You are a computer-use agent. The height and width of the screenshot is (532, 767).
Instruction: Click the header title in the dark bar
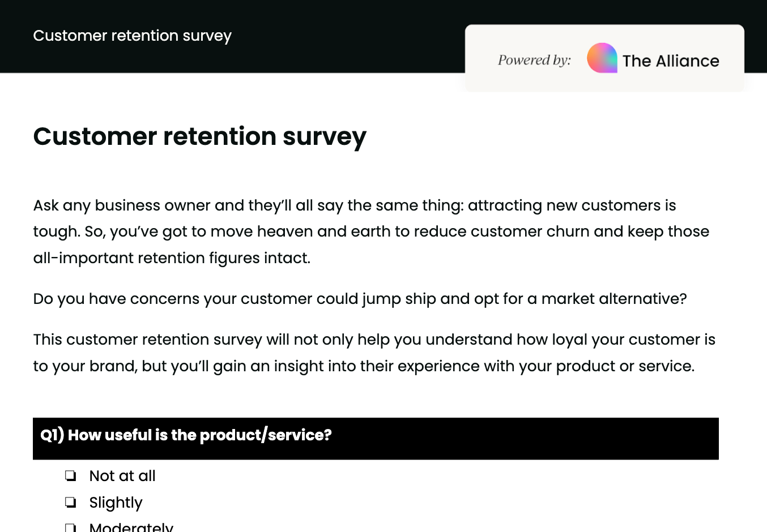pyautogui.click(x=132, y=36)
